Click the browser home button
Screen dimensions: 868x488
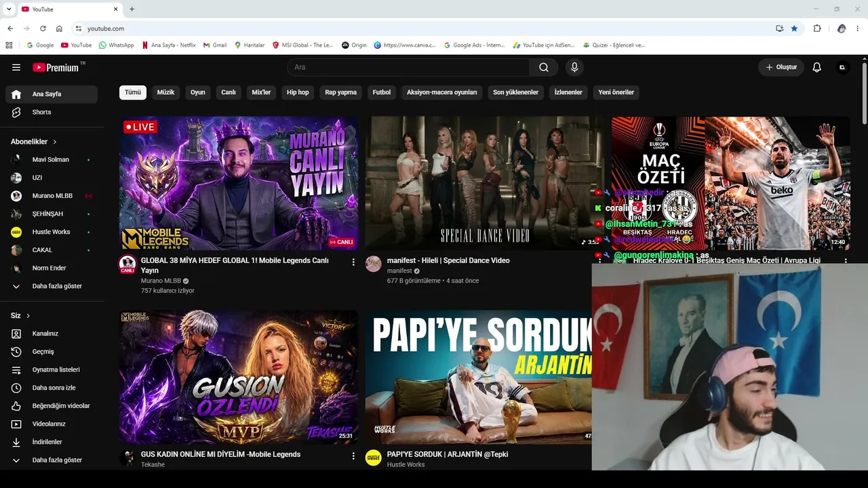59,28
